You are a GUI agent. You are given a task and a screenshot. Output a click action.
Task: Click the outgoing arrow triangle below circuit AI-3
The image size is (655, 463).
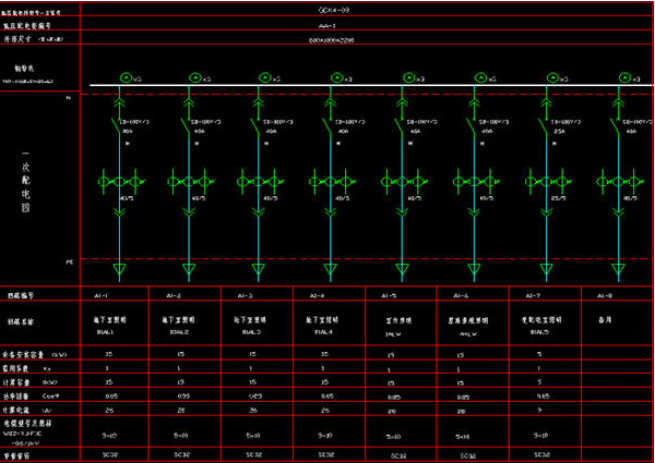262,269
